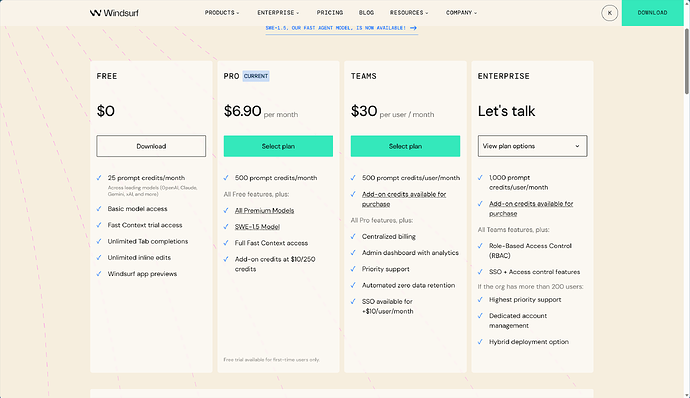Click the Windsurf logo
Screen dimensions: 690x398
pos(114,13)
